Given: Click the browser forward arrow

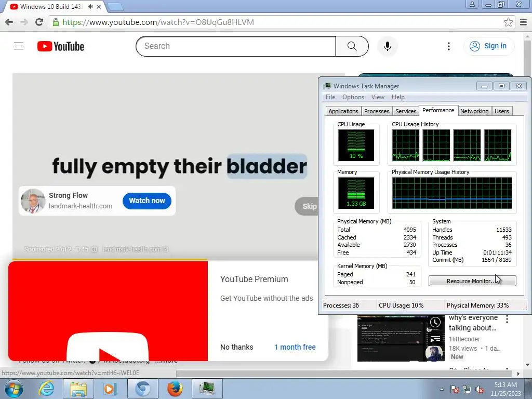Looking at the screenshot, I should pyautogui.click(x=24, y=22).
